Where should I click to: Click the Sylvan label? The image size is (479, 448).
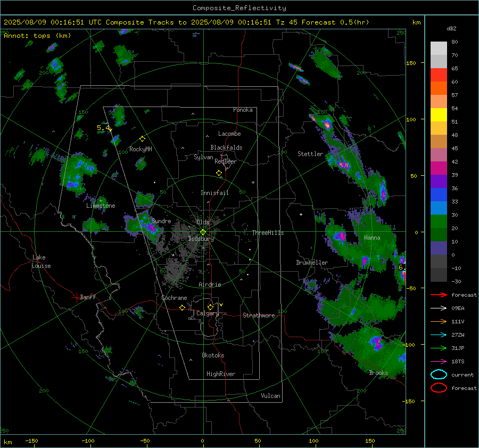coord(203,157)
